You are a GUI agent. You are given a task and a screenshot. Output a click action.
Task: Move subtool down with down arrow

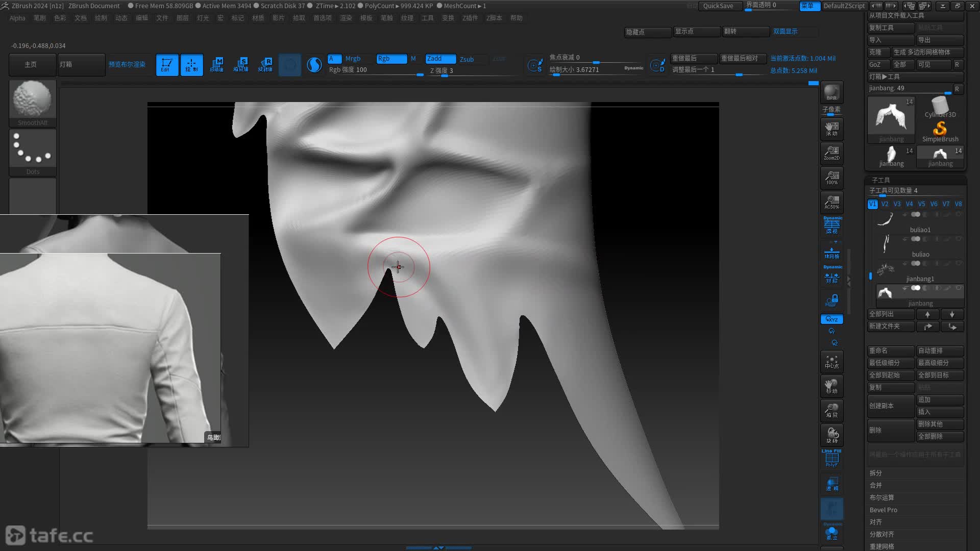tap(952, 314)
